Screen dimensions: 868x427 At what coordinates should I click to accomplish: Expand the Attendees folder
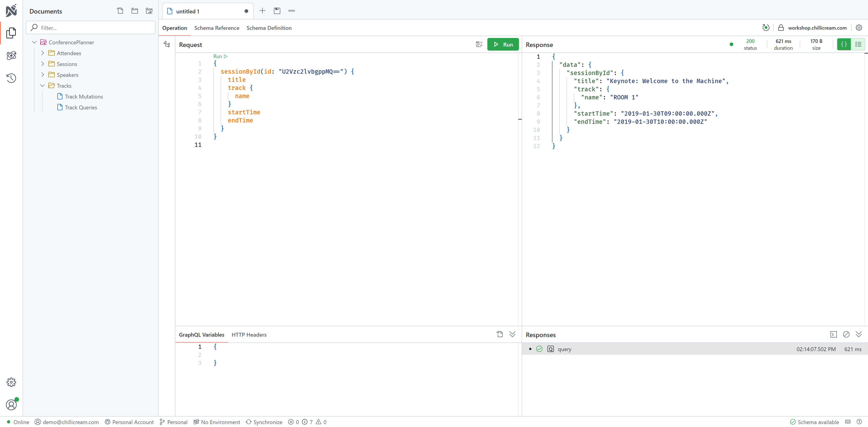point(42,53)
